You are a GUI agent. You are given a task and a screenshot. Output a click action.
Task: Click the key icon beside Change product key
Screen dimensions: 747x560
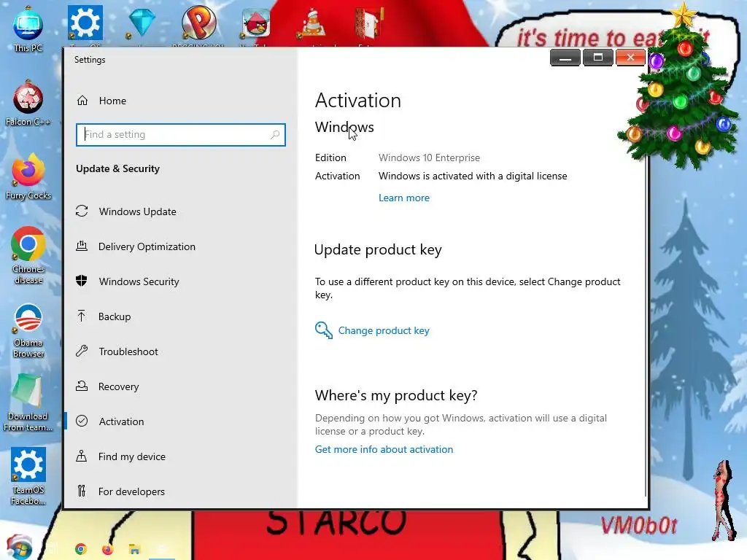pyautogui.click(x=323, y=330)
